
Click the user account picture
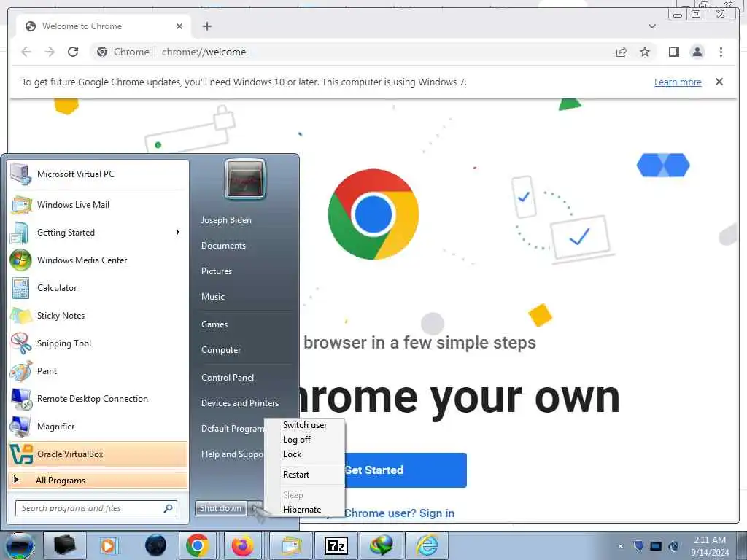point(245,179)
